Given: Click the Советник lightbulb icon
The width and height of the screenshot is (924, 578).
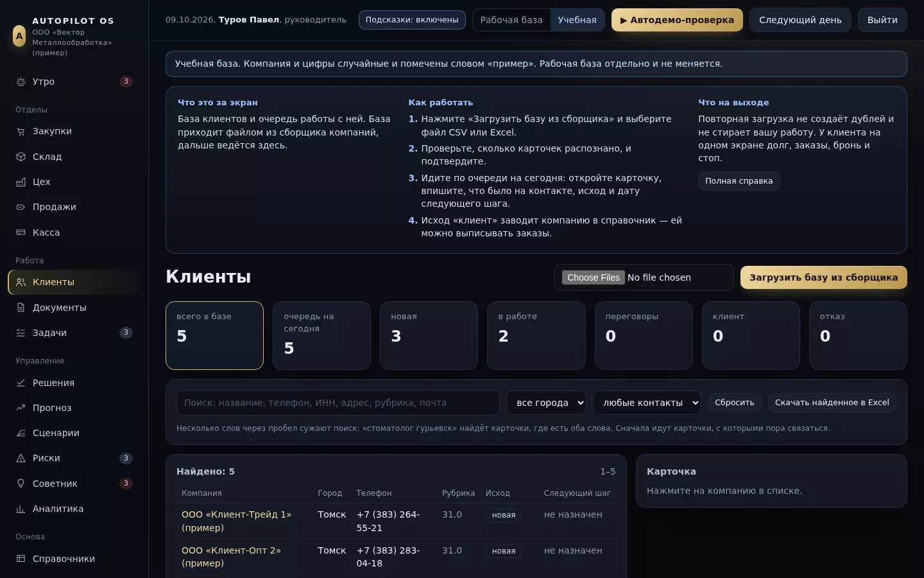Looking at the screenshot, I should pos(21,484).
